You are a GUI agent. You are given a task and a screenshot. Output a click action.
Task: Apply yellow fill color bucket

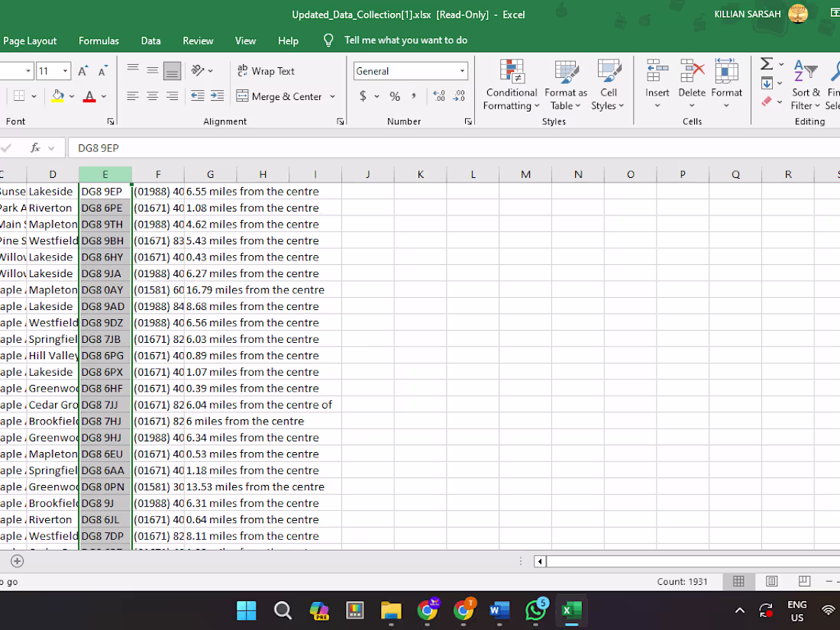58,96
